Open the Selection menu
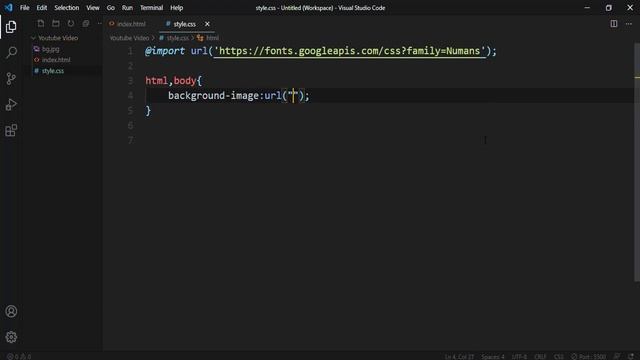 pos(67,8)
